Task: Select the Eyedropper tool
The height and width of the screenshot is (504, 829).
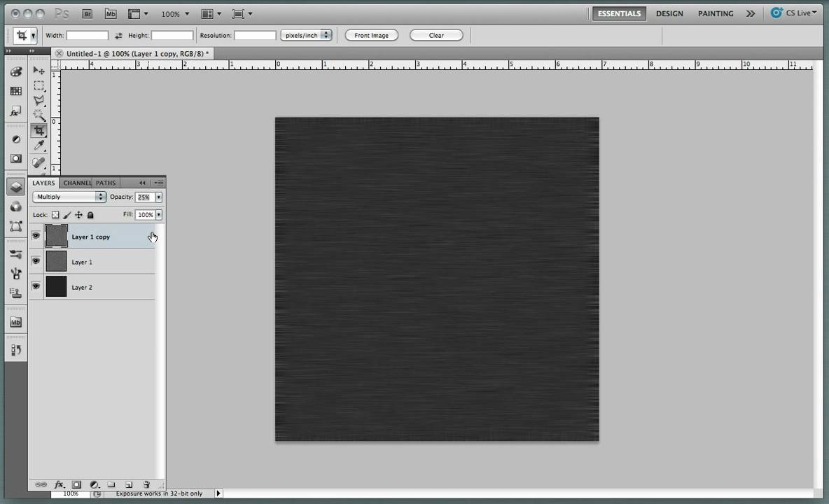Action: pyautogui.click(x=39, y=146)
